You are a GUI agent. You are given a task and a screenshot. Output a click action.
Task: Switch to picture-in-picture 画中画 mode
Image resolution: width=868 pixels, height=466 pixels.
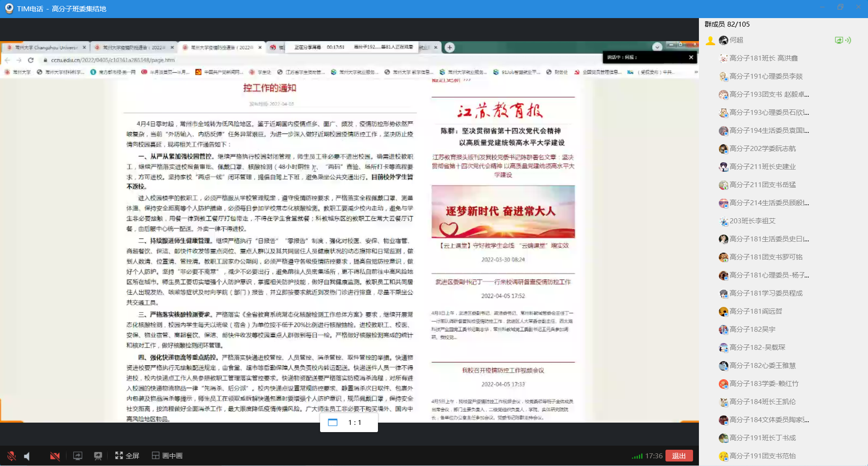167,456
